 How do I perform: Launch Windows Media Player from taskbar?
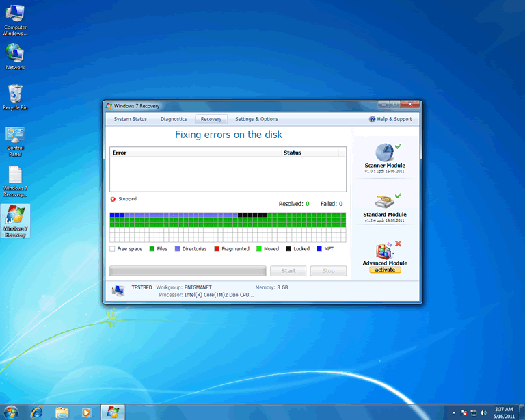pos(86,412)
